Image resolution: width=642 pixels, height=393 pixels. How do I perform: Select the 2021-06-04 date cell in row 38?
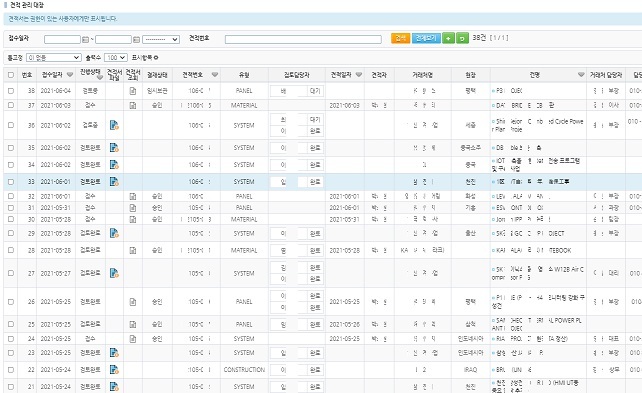click(56, 90)
